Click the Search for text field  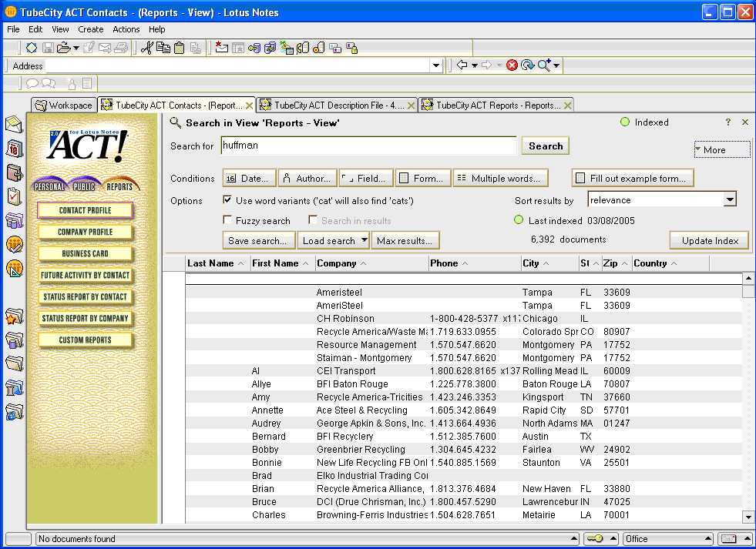[x=369, y=146]
